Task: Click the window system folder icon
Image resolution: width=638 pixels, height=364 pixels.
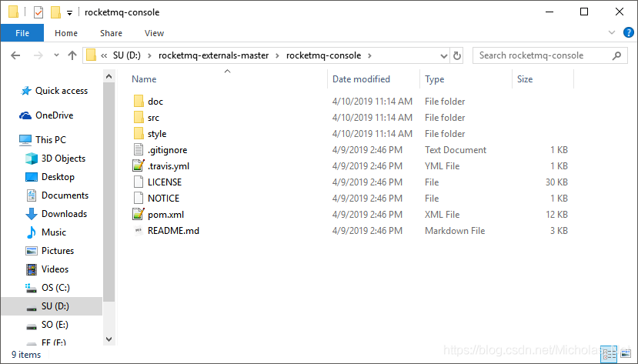Action: pyautogui.click(x=13, y=12)
